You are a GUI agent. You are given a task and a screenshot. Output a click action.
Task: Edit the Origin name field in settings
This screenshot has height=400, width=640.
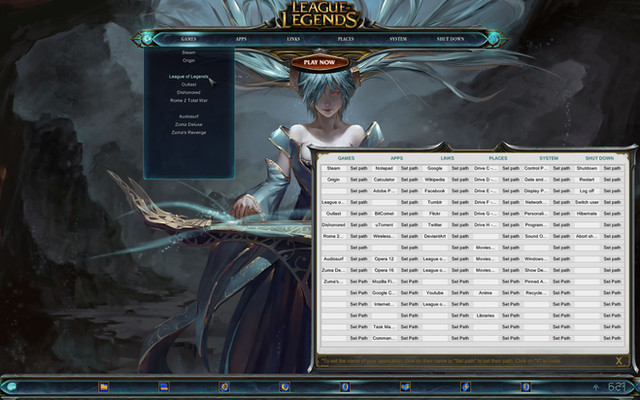coord(333,180)
